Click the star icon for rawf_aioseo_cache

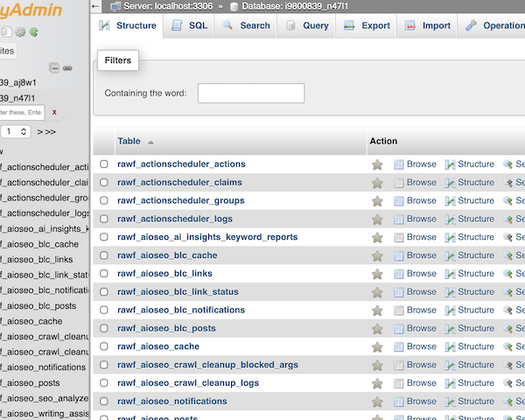coord(377,346)
